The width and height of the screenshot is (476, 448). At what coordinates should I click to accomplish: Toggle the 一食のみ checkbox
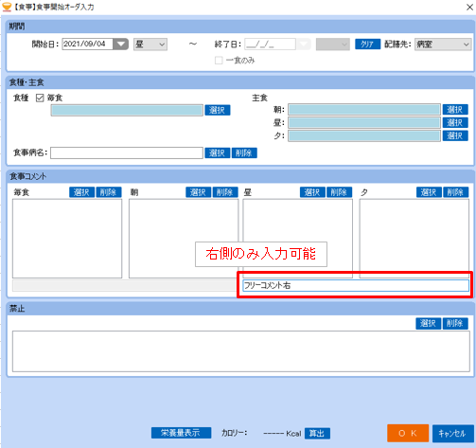point(219,61)
